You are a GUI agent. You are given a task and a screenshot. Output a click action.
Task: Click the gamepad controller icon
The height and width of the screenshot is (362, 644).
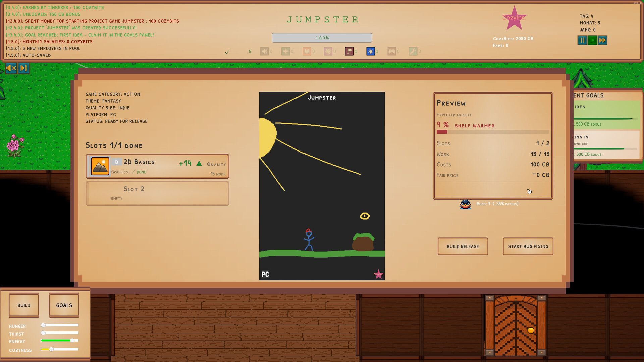pyautogui.click(x=392, y=51)
